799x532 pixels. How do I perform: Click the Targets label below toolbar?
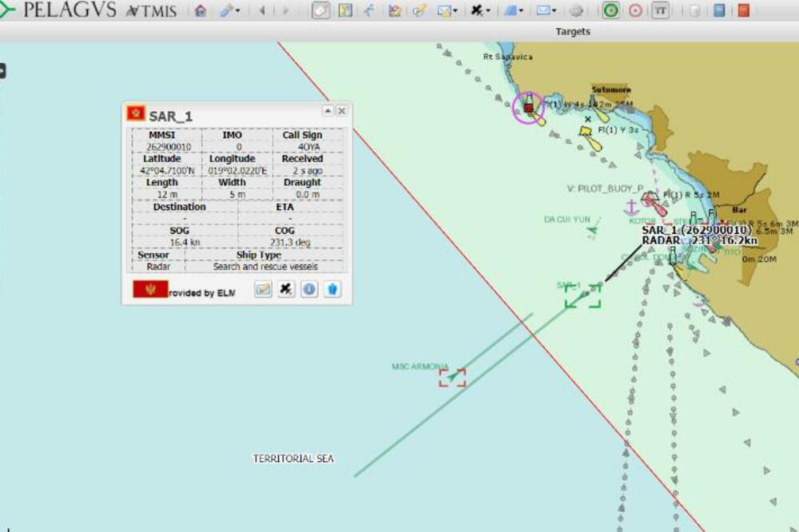(x=573, y=31)
